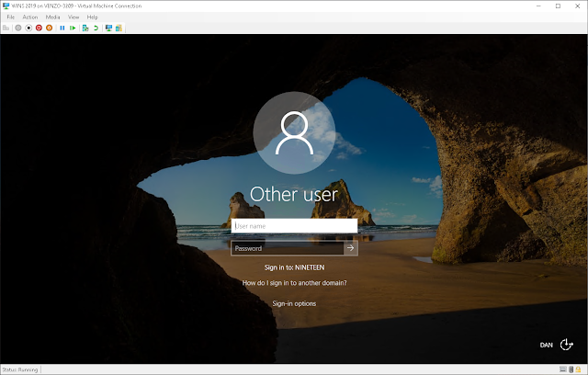
Task: Click the mouse status icon in status bar
Action: pos(571,369)
